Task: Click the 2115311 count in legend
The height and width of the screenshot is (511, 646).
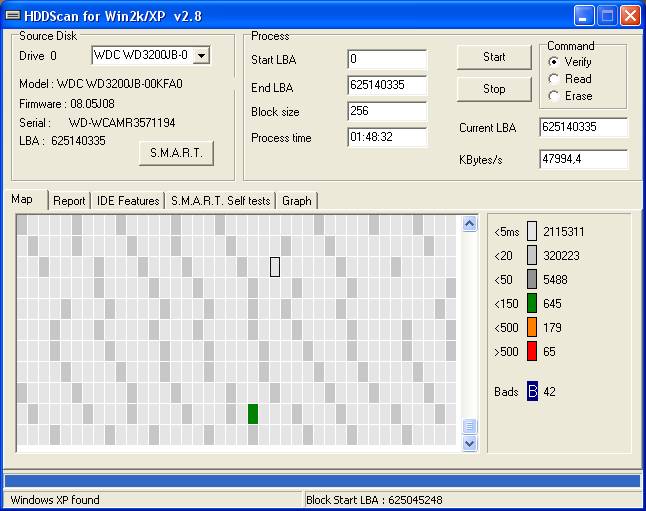Action: point(564,232)
